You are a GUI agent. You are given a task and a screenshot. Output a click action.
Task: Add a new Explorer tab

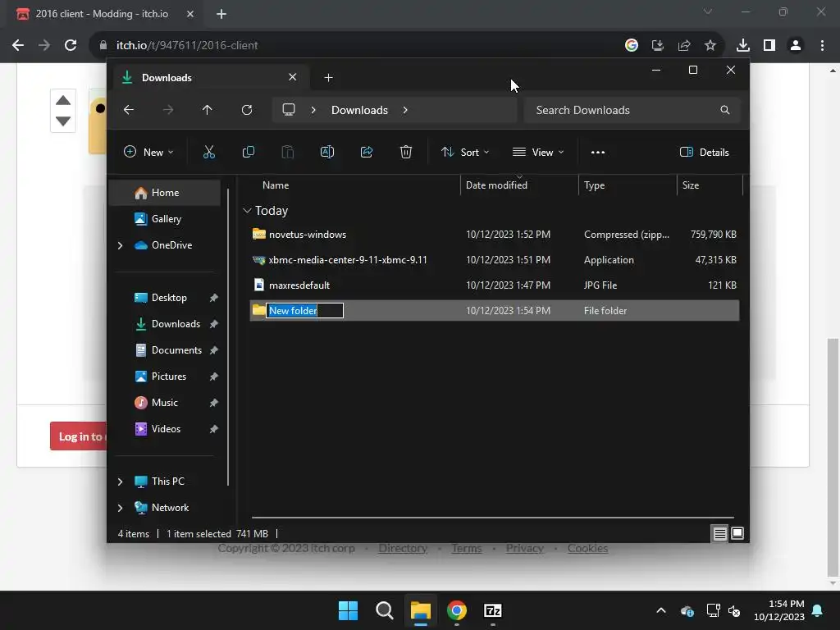tap(328, 78)
